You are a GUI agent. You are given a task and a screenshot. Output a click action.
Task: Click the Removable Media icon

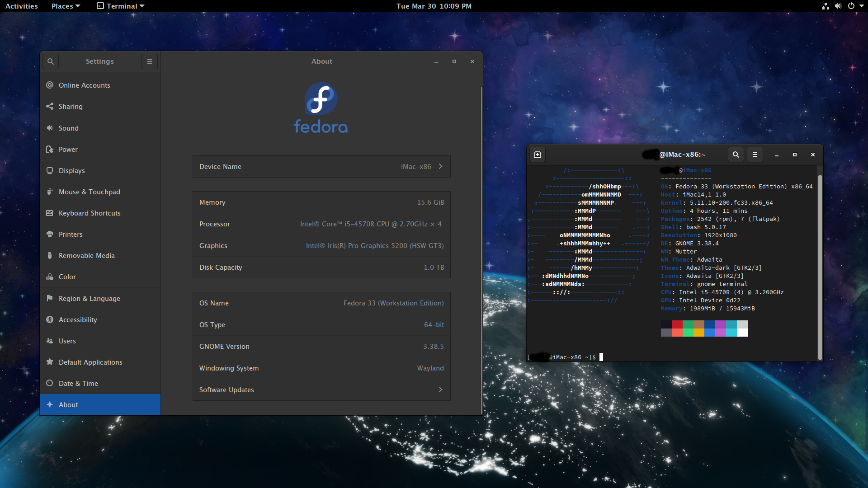coord(50,255)
